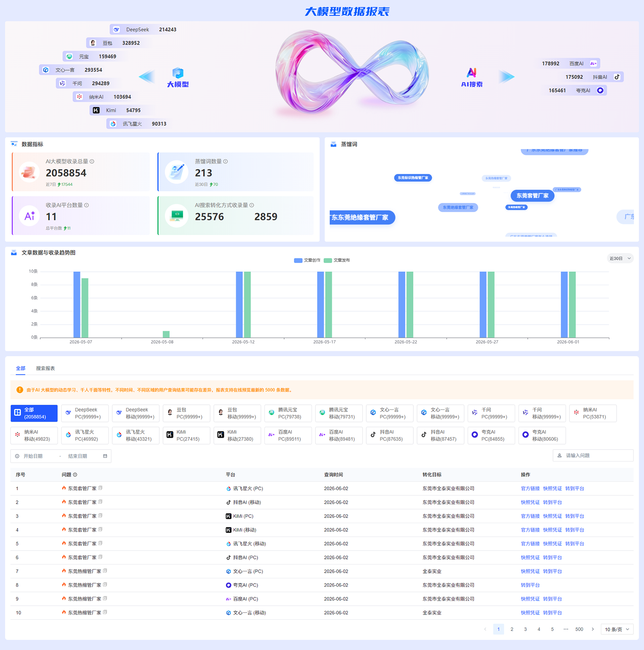The image size is (644, 650).
Task: Click the large 东莞套管厂家 word tag
Action: pyautogui.click(x=533, y=196)
